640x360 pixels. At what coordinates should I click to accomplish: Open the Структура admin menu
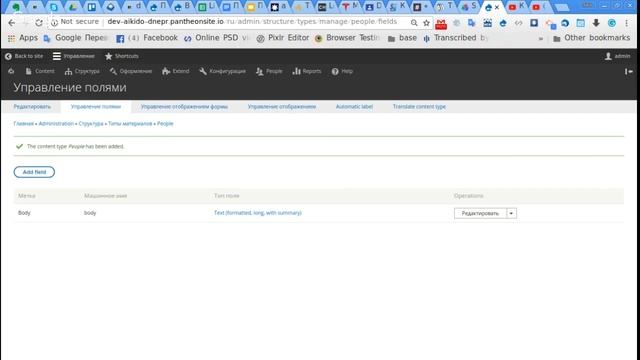click(82, 71)
